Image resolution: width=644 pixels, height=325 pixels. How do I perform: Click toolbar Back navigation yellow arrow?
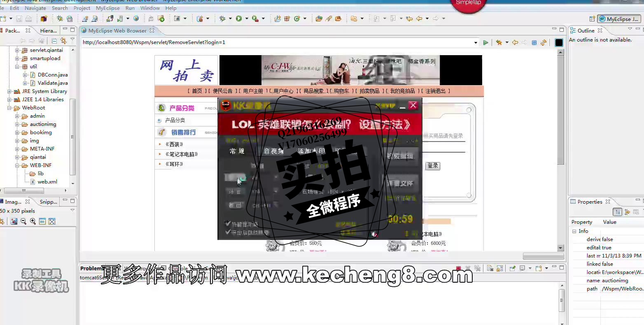[420, 19]
